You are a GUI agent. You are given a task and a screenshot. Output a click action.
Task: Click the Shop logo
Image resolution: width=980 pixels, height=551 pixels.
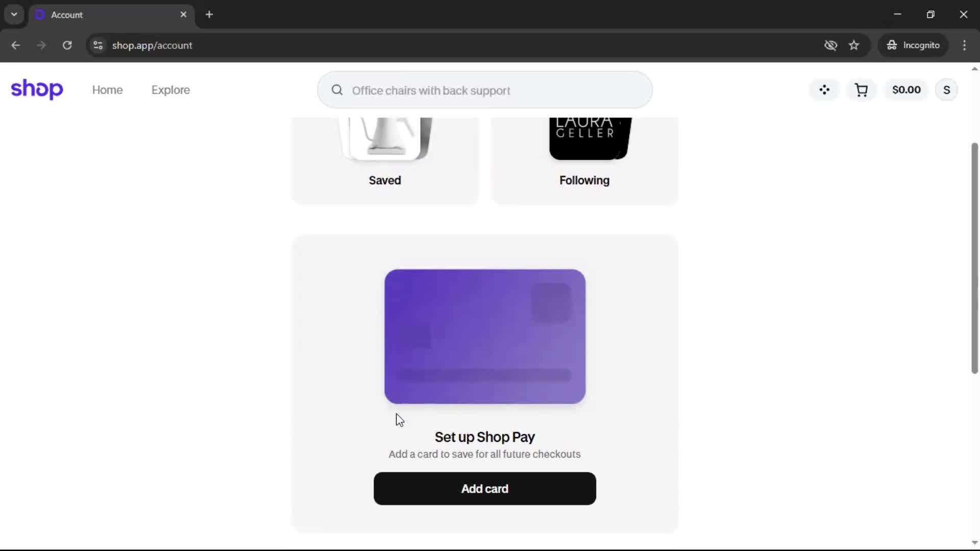point(37,89)
